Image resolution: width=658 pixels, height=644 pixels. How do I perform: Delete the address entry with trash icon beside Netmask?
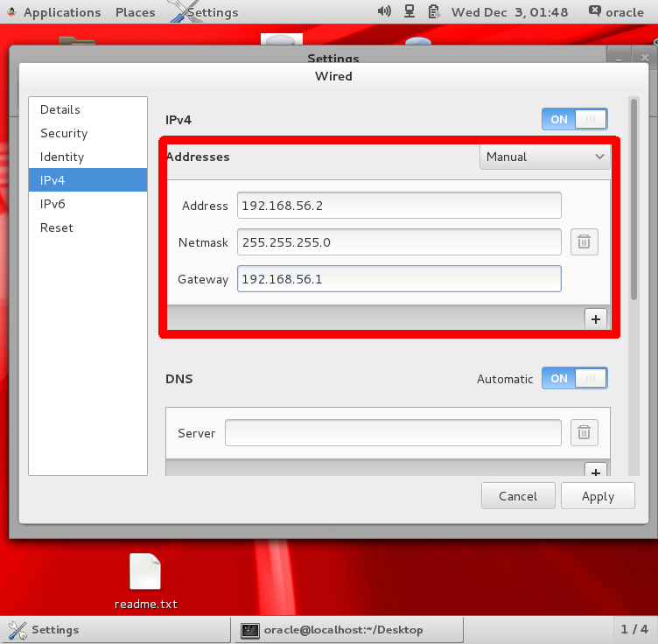(x=584, y=241)
